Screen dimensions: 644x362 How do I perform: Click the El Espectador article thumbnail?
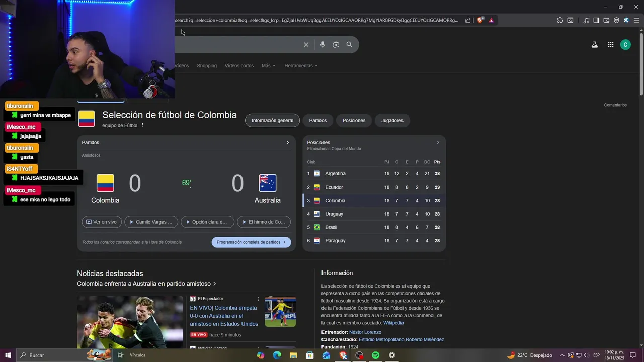[280, 311]
